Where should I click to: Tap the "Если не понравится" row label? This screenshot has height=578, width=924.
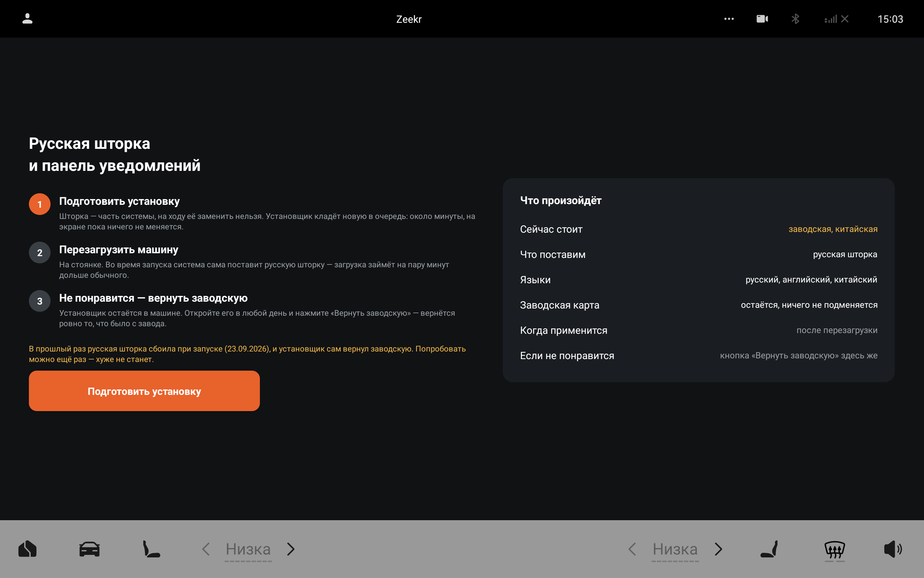[567, 355]
